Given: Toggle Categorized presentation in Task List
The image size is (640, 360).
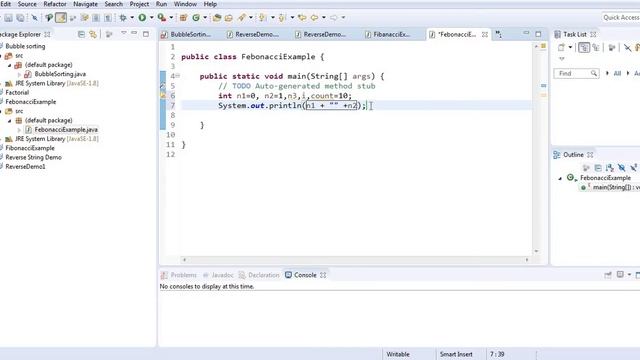Looking at the screenshot, I should (584, 48).
